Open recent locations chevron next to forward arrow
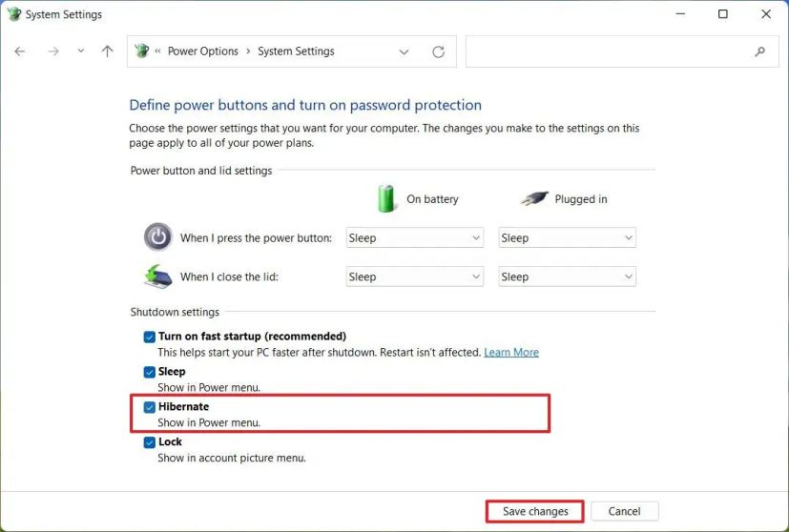 [x=80, y=51]
